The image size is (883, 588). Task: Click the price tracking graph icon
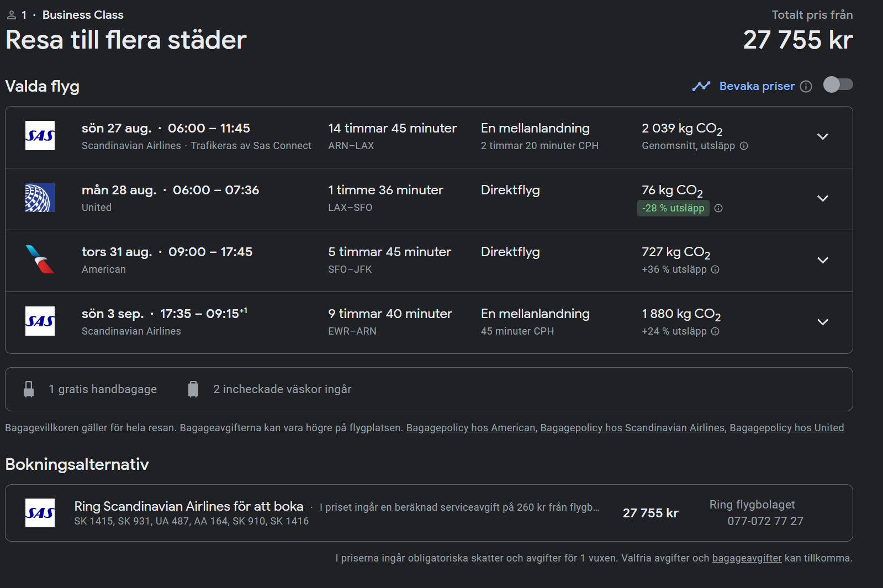point(701,86)
